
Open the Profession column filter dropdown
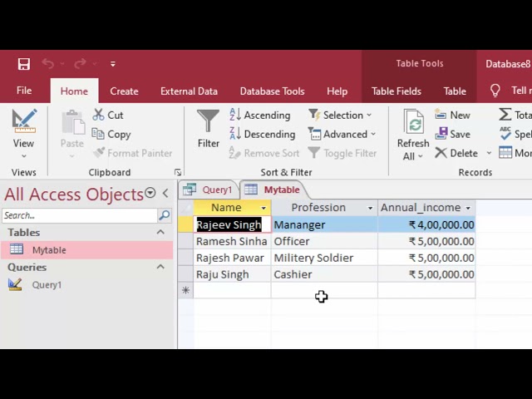pyautogui.click(x=370, y=208)
